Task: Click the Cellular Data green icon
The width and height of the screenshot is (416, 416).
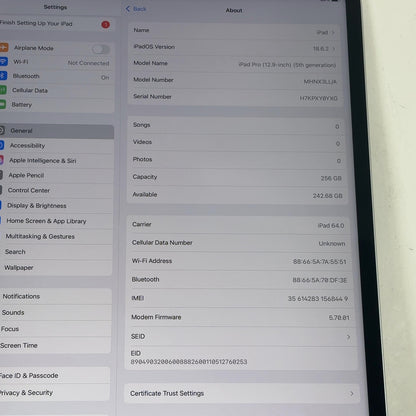Action: 3,90
